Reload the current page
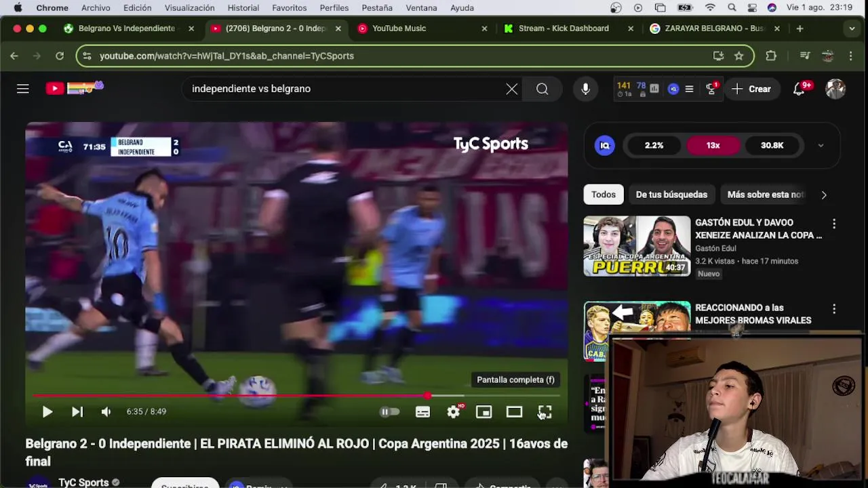868x488 pixels. click(60, 56)
